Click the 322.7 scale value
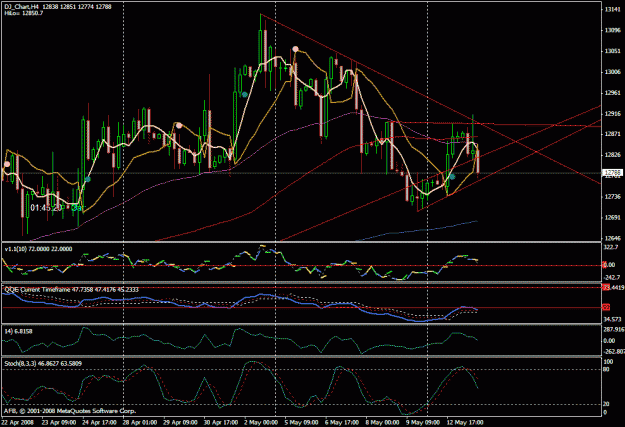Image resolution: width=625 pixels, height=427 pixels. (x=610, y=248)
